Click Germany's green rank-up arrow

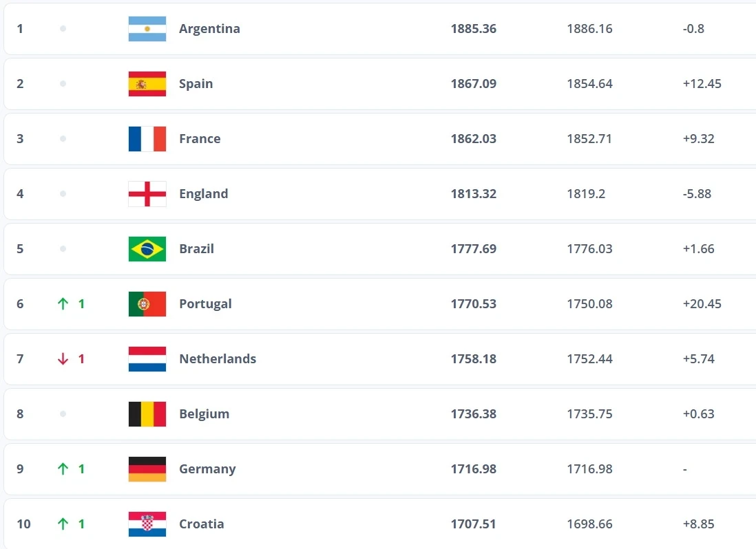63,469
